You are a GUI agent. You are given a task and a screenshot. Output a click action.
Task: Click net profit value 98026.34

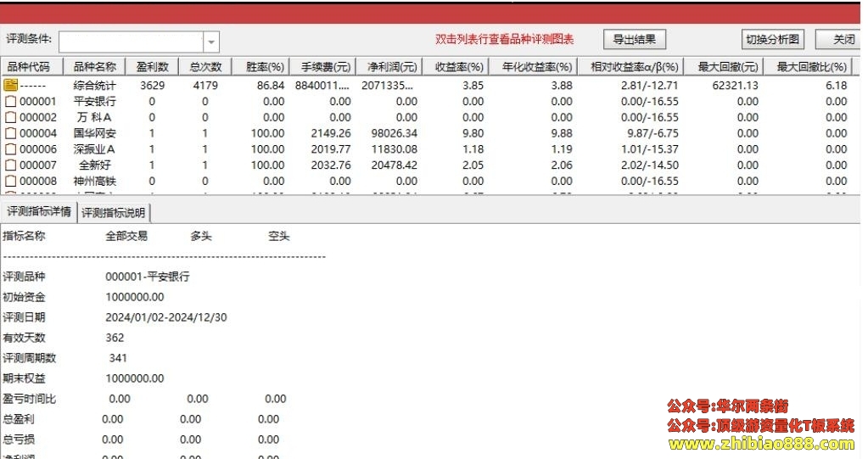click(x=395, y=133)
